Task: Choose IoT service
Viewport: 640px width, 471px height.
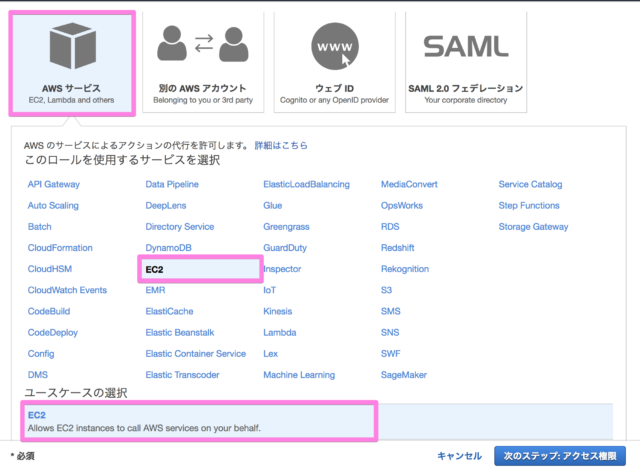Action: pyautogui.click(x=269, y=290)
